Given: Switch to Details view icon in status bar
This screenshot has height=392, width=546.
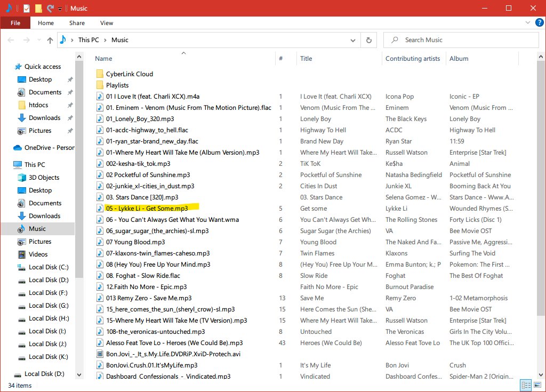Looking at the screenshot, I should pos(526,386).
